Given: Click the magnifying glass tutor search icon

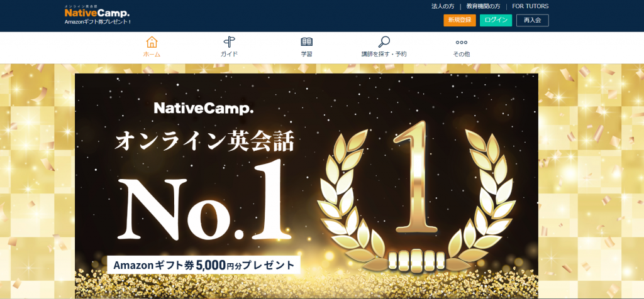Looking at the screenshot, I should tap(384, 42).
